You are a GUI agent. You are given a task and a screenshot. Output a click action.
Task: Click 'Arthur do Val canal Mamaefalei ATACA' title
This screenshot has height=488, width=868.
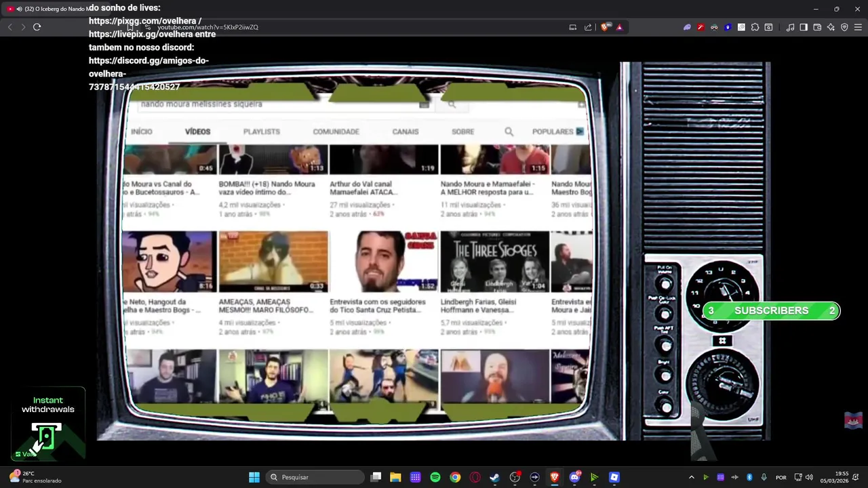(363, 188)
